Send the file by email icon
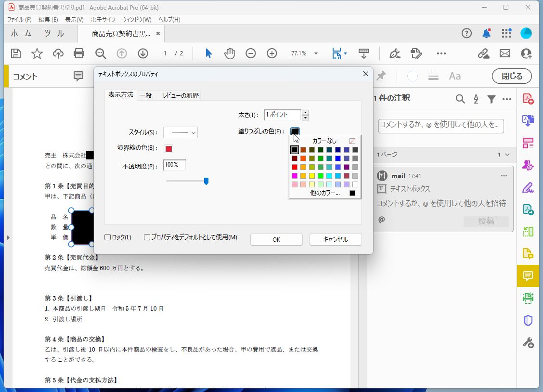Screen dimensions: 543x392 pos(505,53)
